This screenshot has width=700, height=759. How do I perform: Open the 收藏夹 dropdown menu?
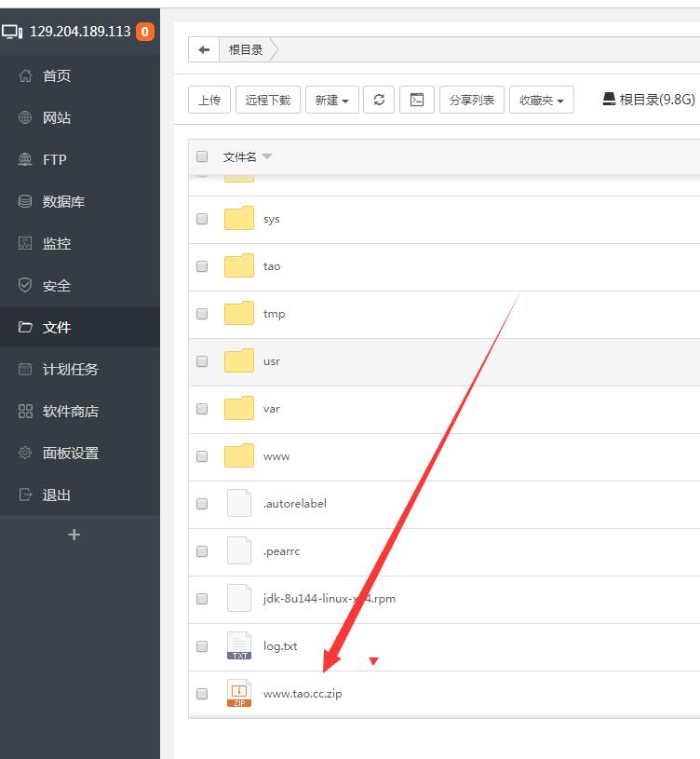tap(541, 100)
